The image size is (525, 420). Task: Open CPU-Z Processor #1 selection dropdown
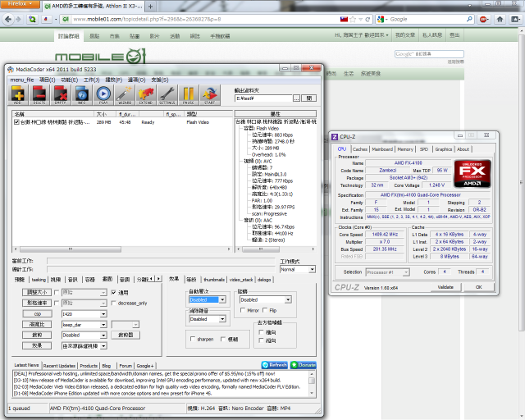[387, 272]
